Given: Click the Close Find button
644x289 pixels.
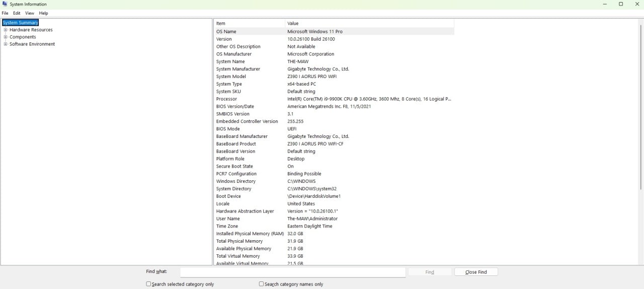Looking at the screenshot, I should tap(476, 272).
